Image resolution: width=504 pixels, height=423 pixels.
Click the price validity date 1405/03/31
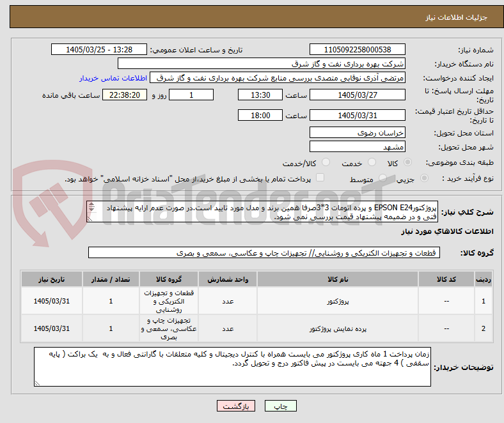coord(358,115)
